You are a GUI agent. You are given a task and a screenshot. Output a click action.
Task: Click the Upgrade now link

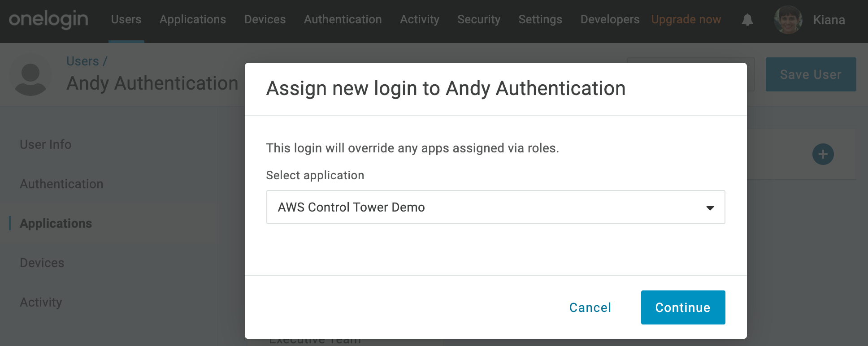pos(686,20)
